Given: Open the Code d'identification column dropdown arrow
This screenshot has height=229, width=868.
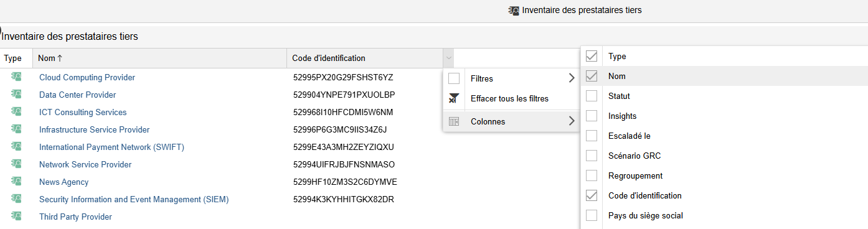Looking at the screenshot, I should point(448,58).
